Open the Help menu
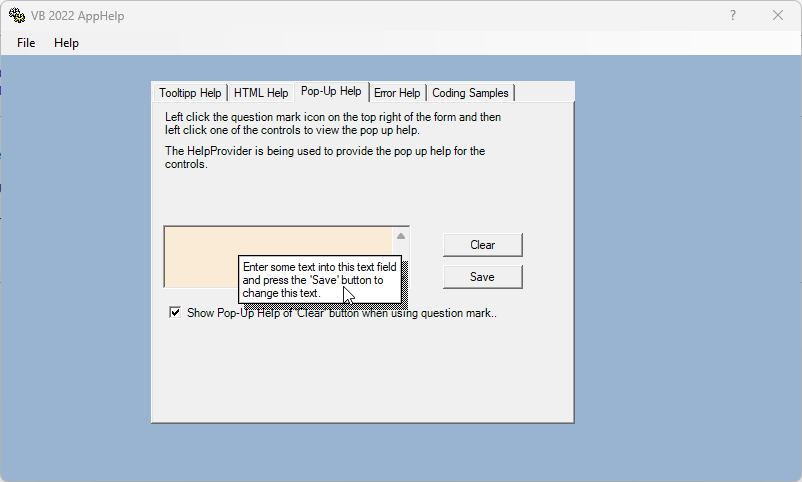The width and height of the screenshot is (802, 482). [66, 43]
